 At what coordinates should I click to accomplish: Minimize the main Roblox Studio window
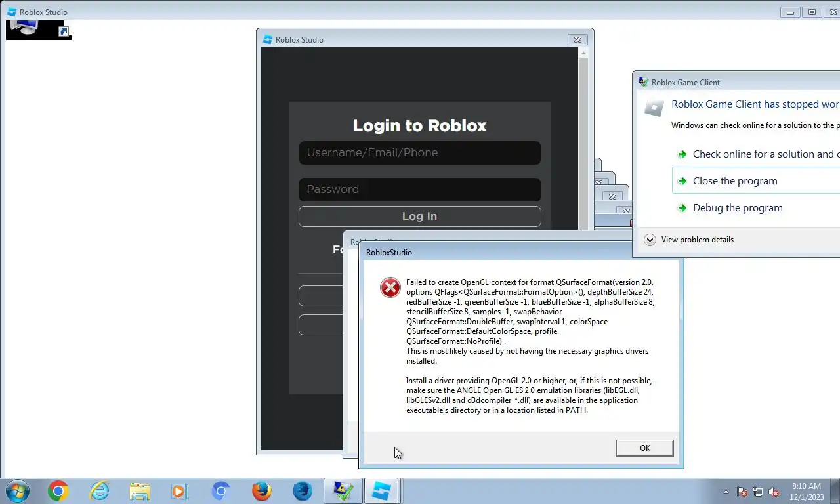pos(791,12)
